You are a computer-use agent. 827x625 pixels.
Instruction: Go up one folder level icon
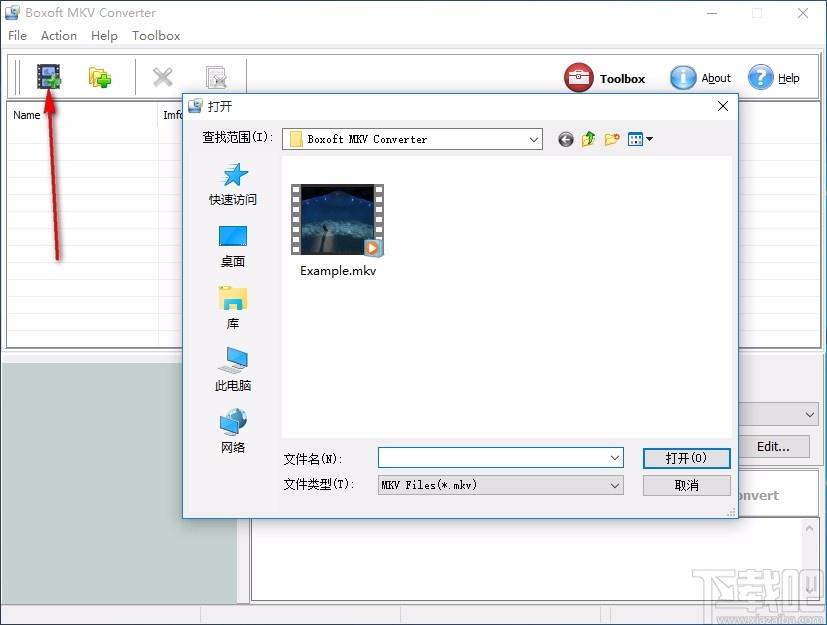coord(588,139)
